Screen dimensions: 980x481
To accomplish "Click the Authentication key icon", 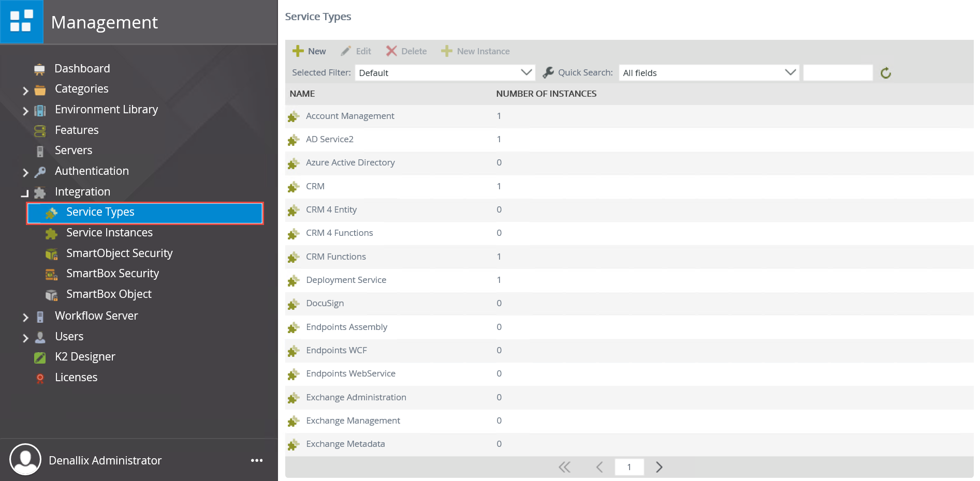I will 40,172.
